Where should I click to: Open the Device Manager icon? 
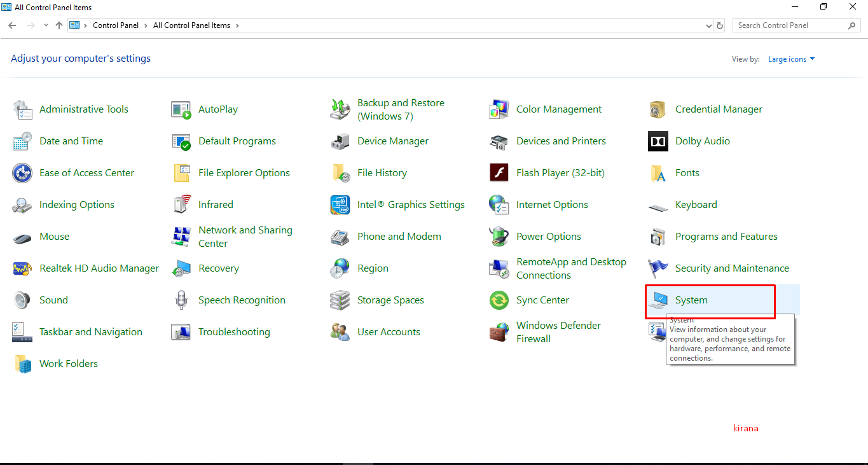pyautogui.click(x=340, y=141)
